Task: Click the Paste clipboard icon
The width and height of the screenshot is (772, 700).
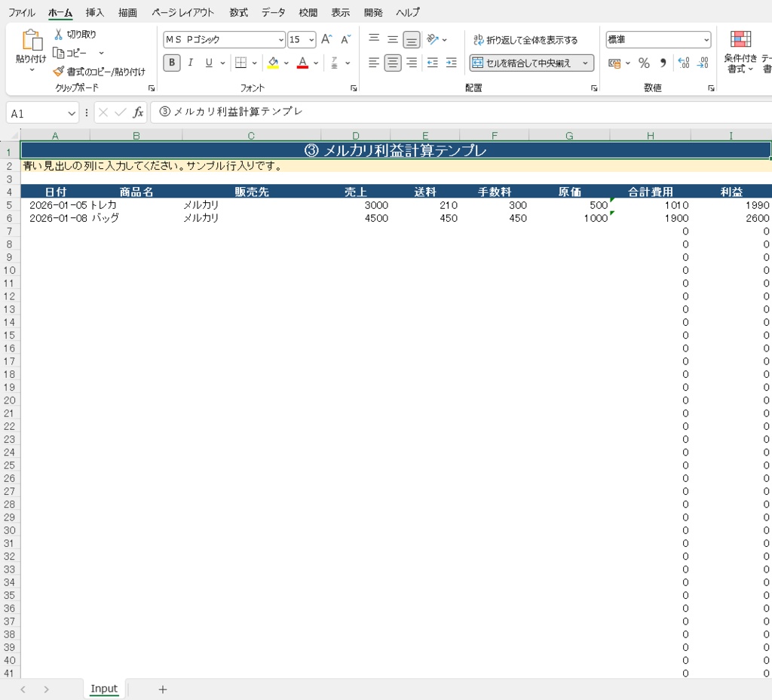Action: (x=32, y=41)
